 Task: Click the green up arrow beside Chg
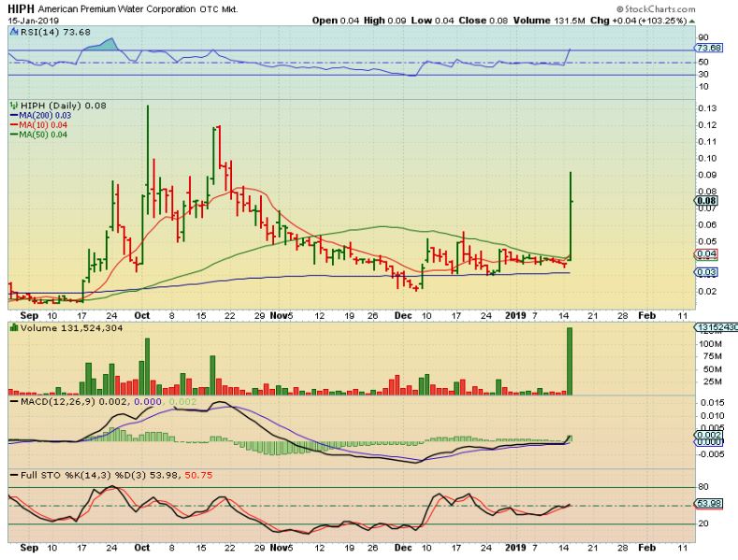pos(692,22)
